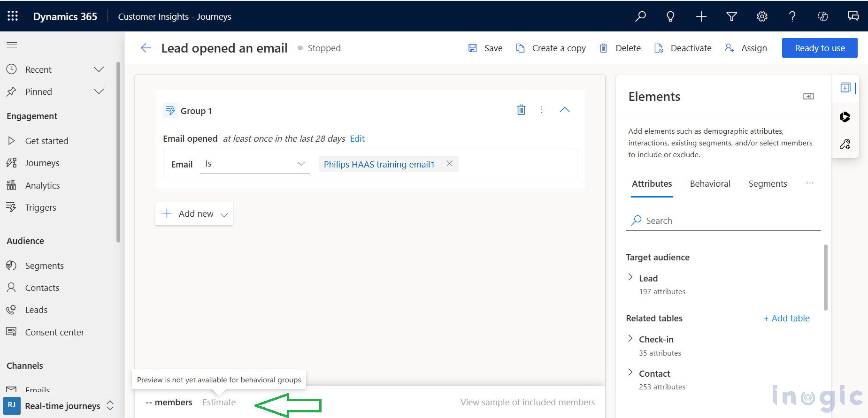Save the segment
Viewport: 868px width, 418px height.
point(485,48)
